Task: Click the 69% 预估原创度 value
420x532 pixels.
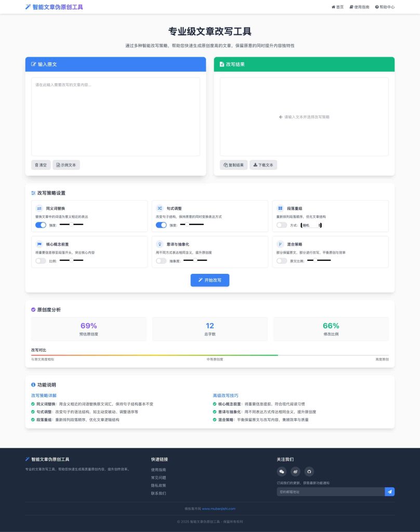Action: (88, 326)
